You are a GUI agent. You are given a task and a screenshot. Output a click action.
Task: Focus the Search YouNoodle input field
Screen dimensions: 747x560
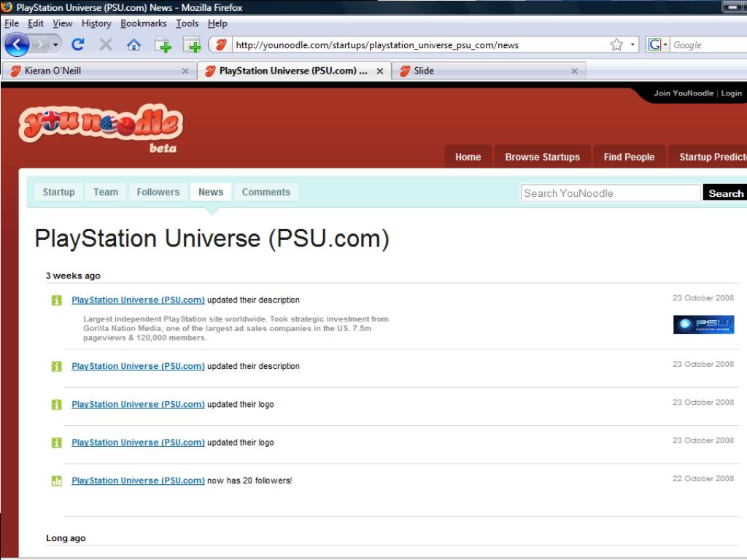coord(611,193)
